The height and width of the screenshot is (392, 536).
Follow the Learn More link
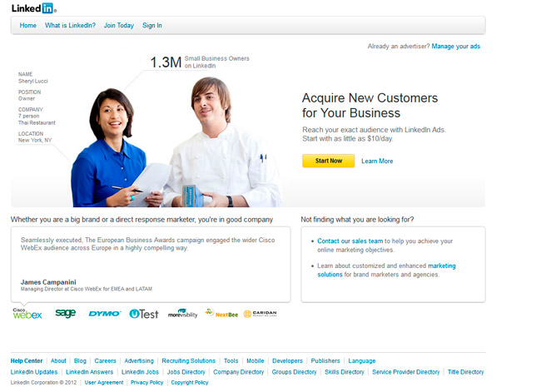[x=377, y=161]
